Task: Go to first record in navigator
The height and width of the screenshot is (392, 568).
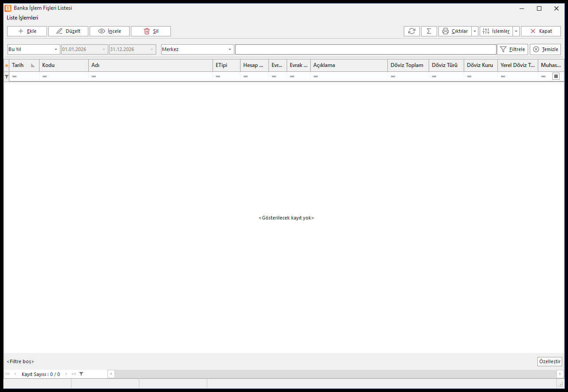Action: tap(7, 374)
